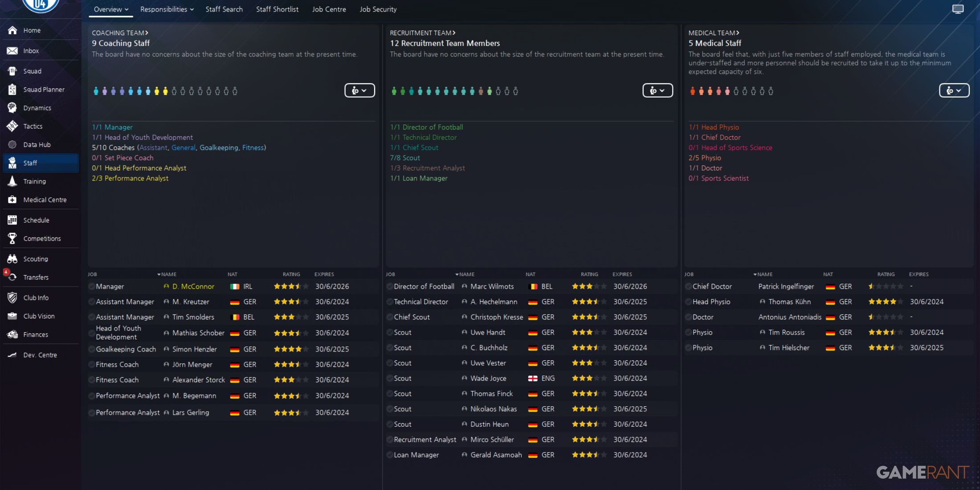Image resolution: width=980 pixels, height=490 pixels.
Task: Click the info icon beside Marc Wilmots
Action: (x=464, y=286)
